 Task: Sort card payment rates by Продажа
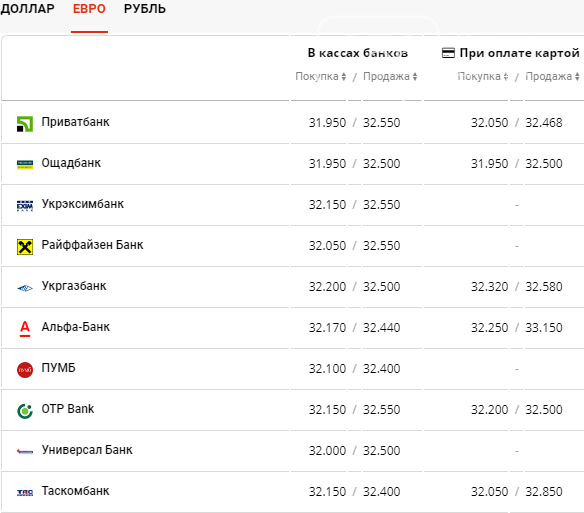[552, 76]
